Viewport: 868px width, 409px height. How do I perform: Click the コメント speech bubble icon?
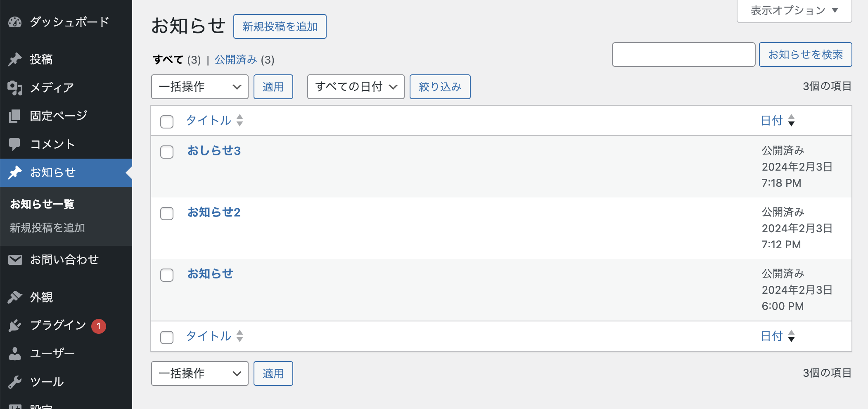[15, 144]
